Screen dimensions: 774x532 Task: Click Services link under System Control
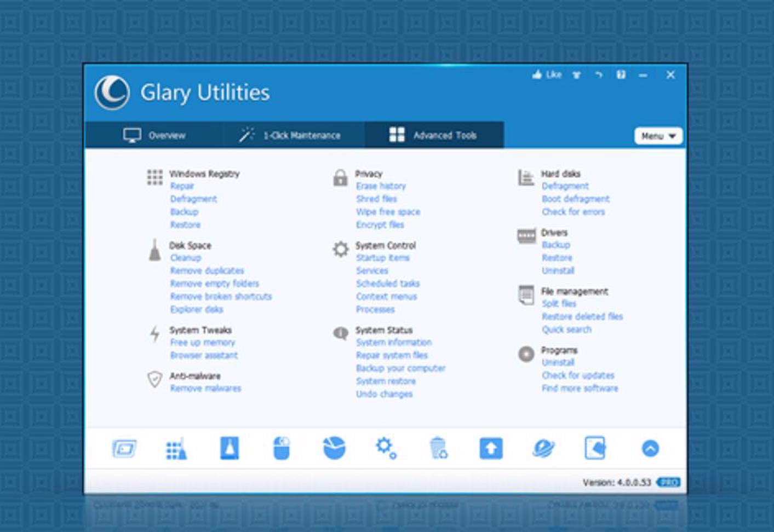tap(372, 271)
